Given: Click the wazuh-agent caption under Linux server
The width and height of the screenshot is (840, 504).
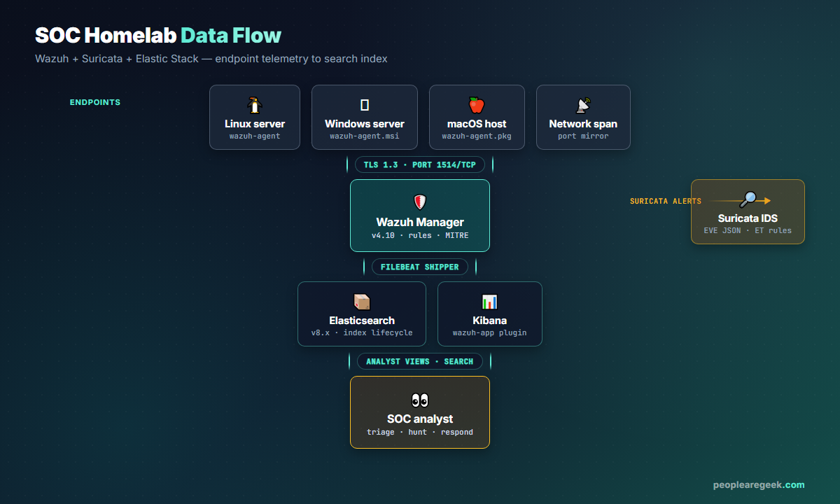Looking at the screenshot, I should [255, 136].
